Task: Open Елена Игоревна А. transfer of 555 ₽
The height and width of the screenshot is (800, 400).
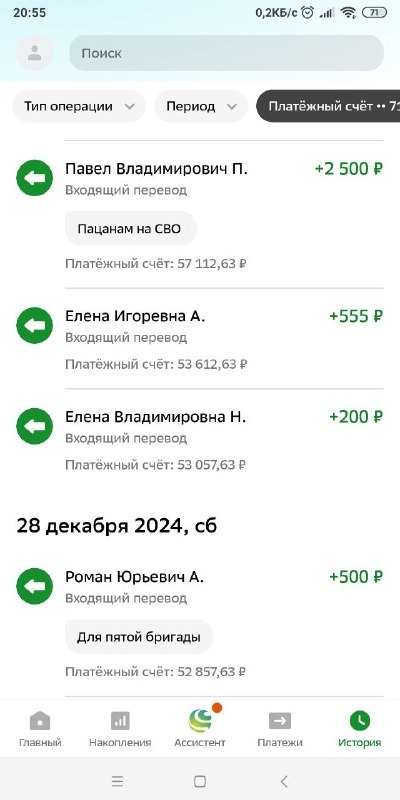Action: point(200,339)
